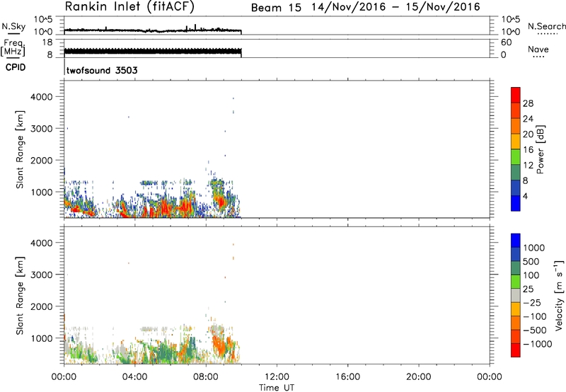This screenshot has height=392, width=566.
Task: Pick the teal velocity band between 100 and 500
Action: point(516,268)
